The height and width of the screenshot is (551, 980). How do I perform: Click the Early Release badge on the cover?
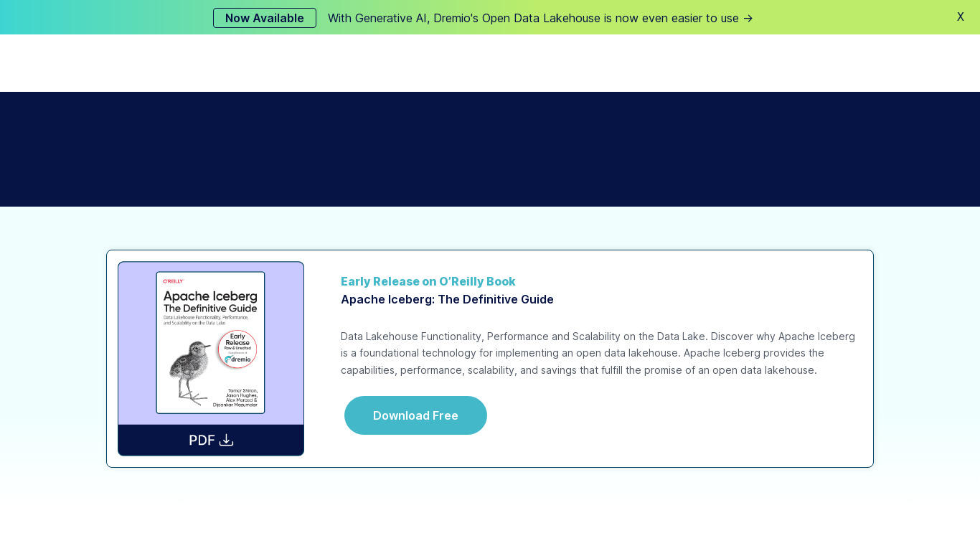coord(237,349)
